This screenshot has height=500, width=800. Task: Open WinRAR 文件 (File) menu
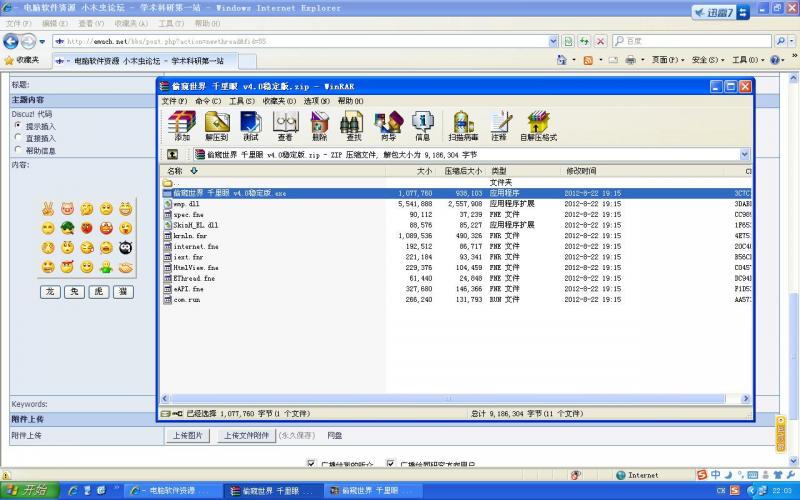(x=174, y=101)
